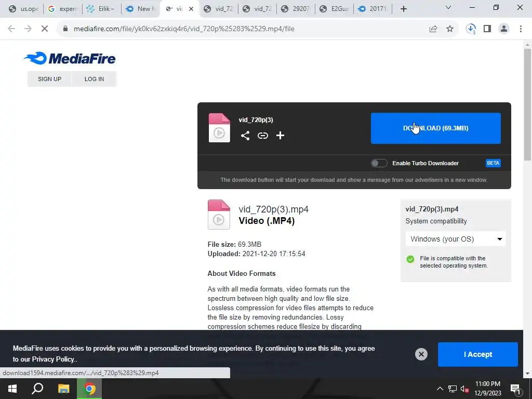Open Chrome three-dot menu
This screenshot has height=399, width=532.
(521, 29)
